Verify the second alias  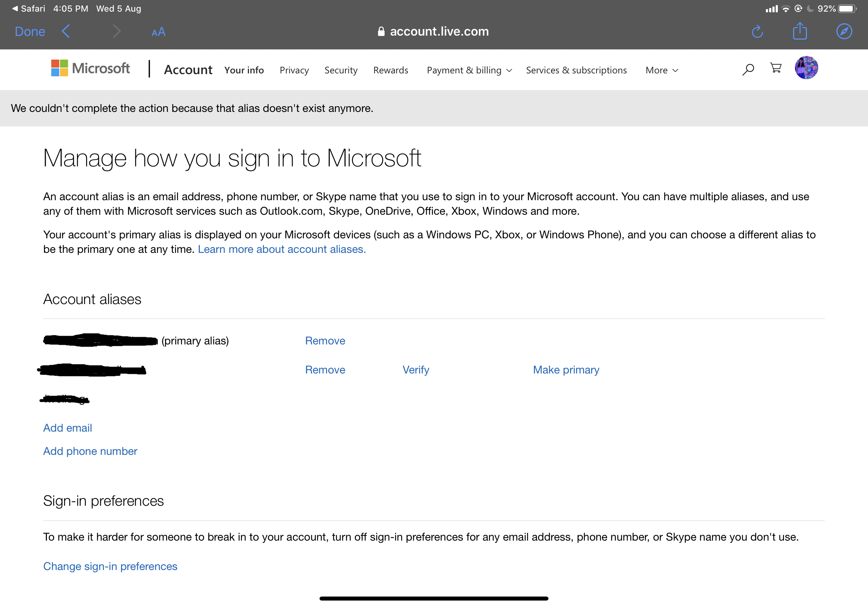coord(416,370)
